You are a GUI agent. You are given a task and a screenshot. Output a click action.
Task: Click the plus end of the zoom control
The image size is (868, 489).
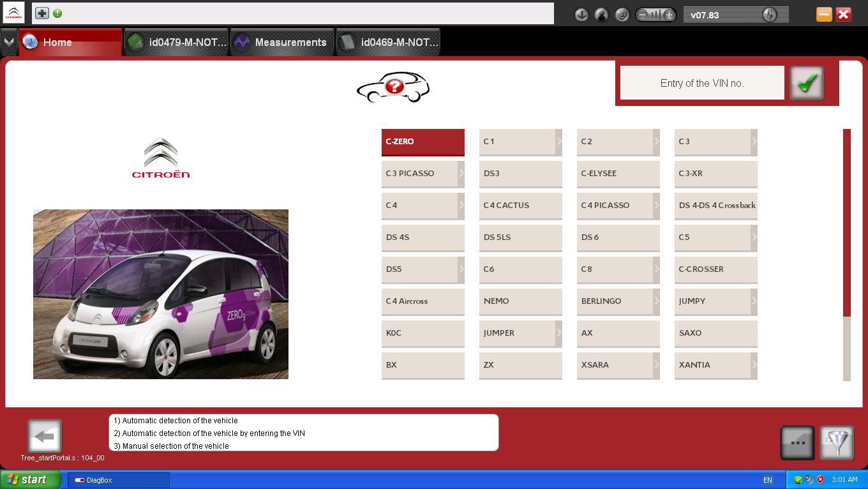(x=669, y=15)
